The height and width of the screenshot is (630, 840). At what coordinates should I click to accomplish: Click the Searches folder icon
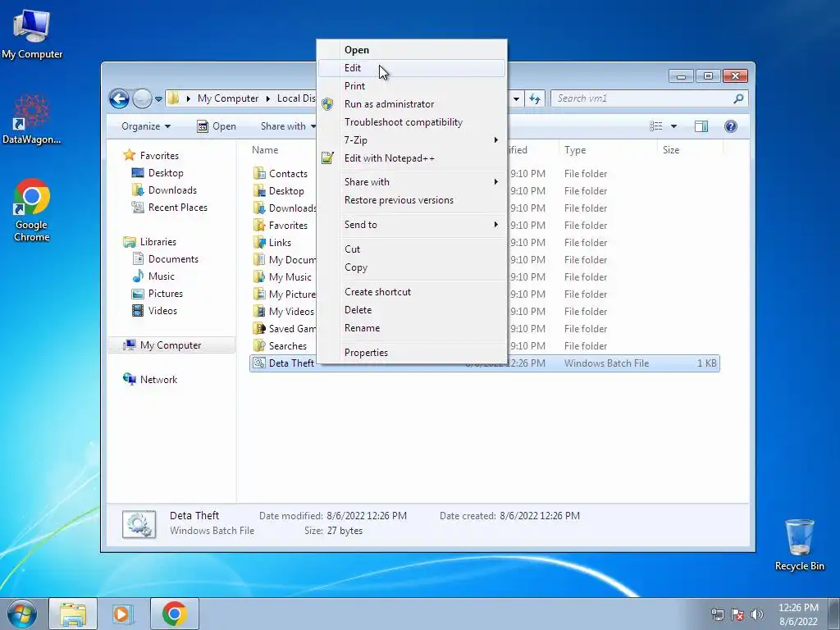click(259, 345)
